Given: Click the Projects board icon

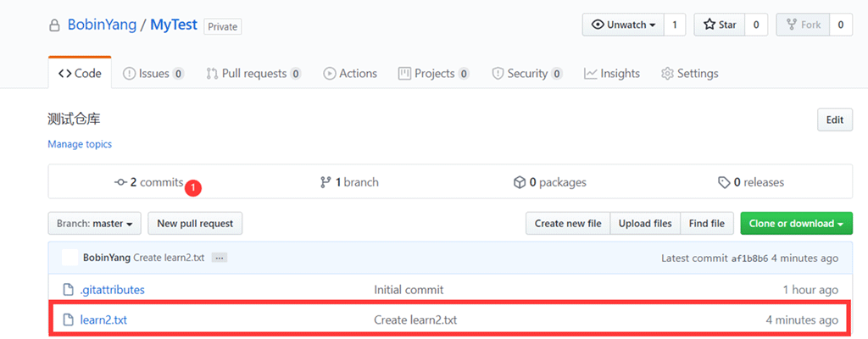Looking at the screenshot, I should [x=404, y=73].
